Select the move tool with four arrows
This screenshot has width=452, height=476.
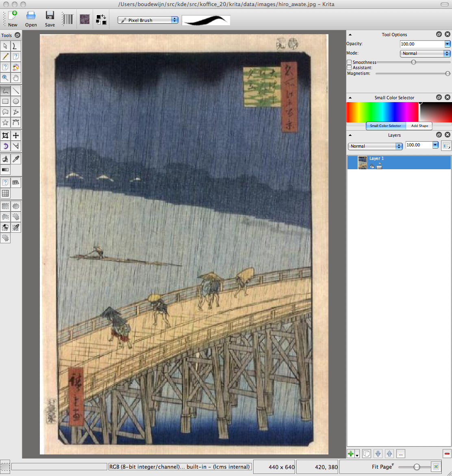(x=15, y=136)
